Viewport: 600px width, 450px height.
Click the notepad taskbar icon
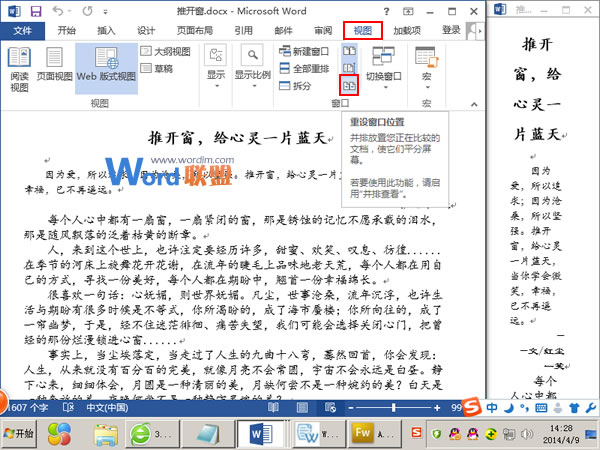[207, 434]
